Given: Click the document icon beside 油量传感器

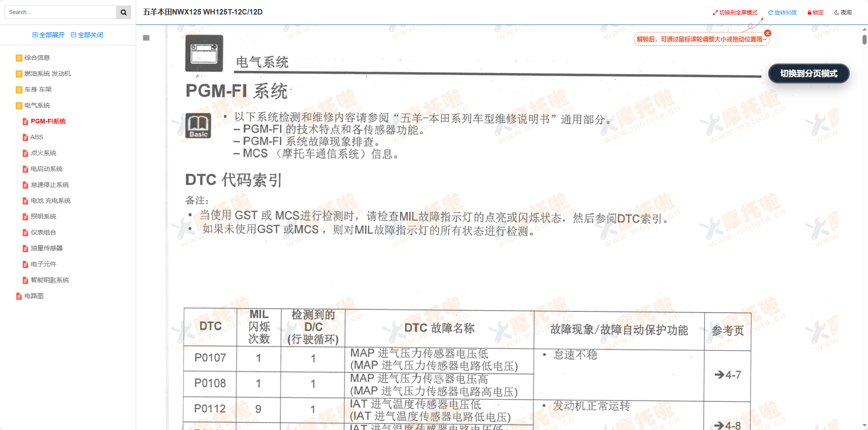Looking at the screenshot, I should (25, 249).
